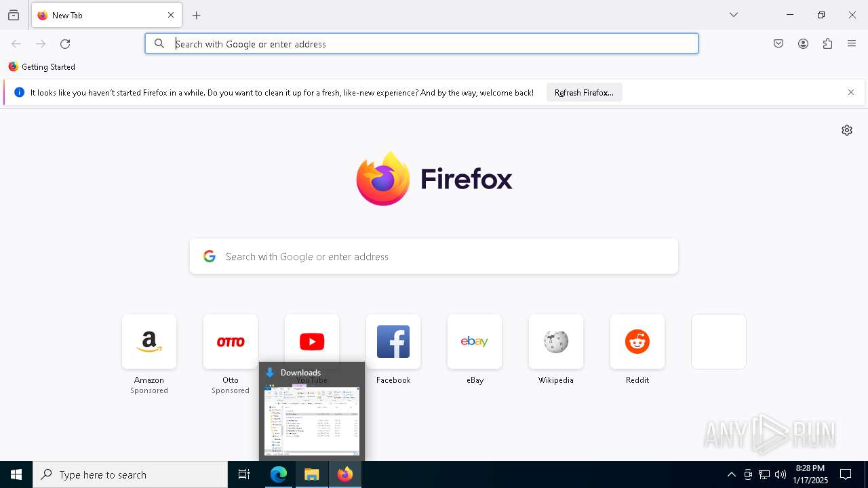Launch Microsoft Edge from taskbar
This screenshot has height=488, width=868.
click(279, 474)
